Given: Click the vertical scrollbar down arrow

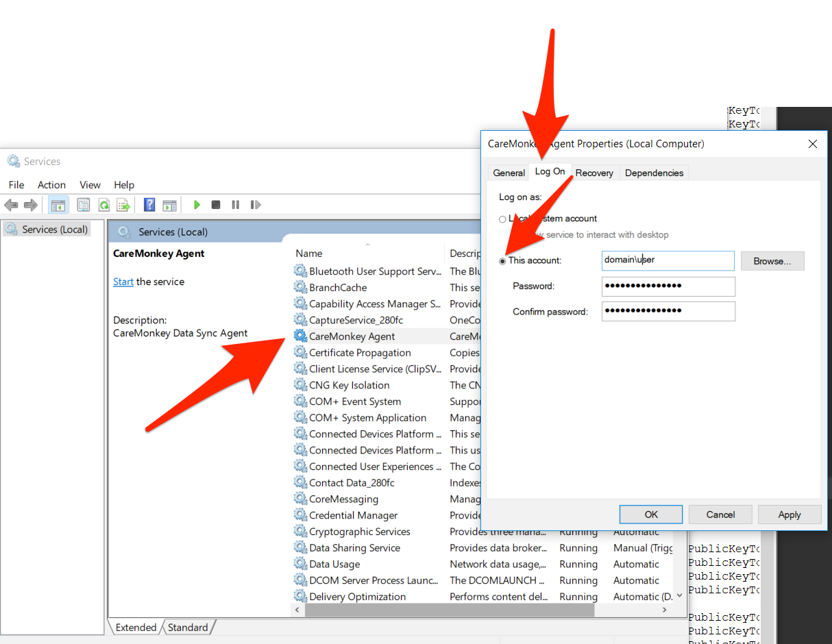Looking at the screenshot, I should (679, 595).
